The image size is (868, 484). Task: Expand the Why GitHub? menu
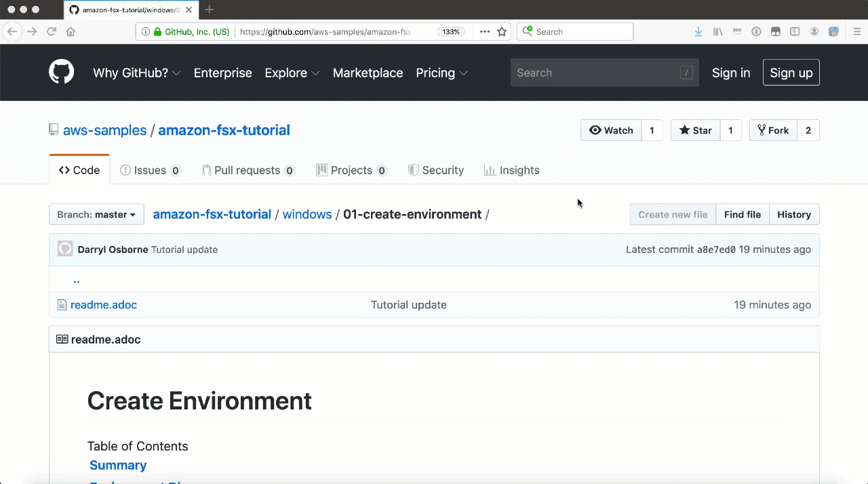(137, 73)
